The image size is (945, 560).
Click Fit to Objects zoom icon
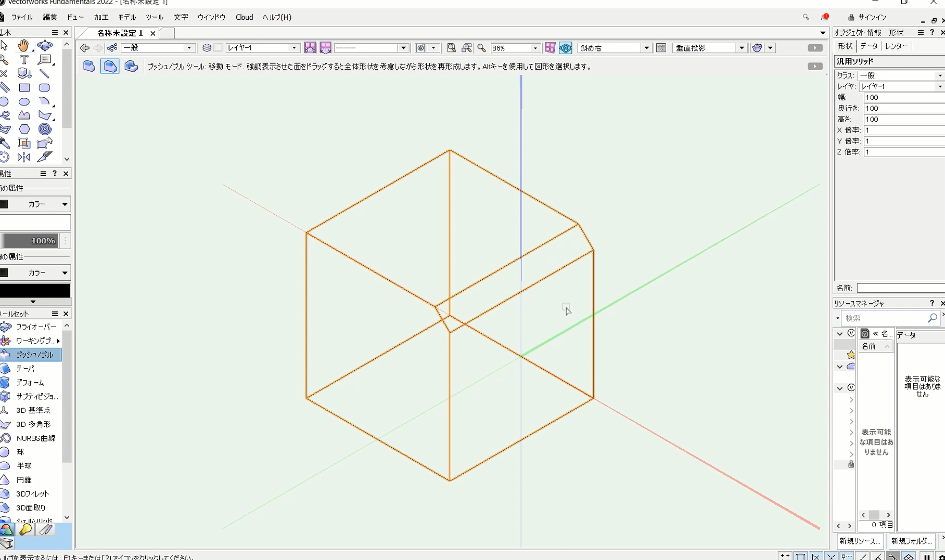(x=467, y=48)
